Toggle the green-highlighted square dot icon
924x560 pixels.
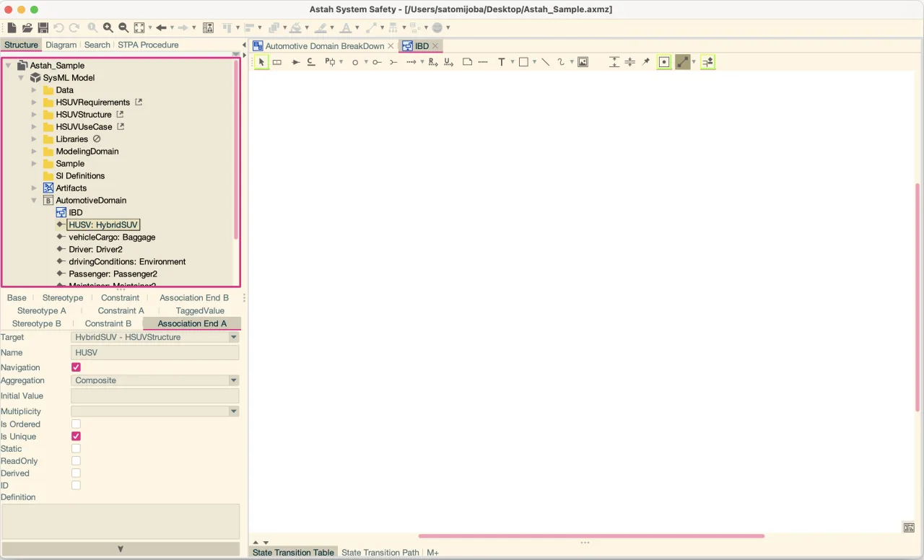[x=664, y=62]
